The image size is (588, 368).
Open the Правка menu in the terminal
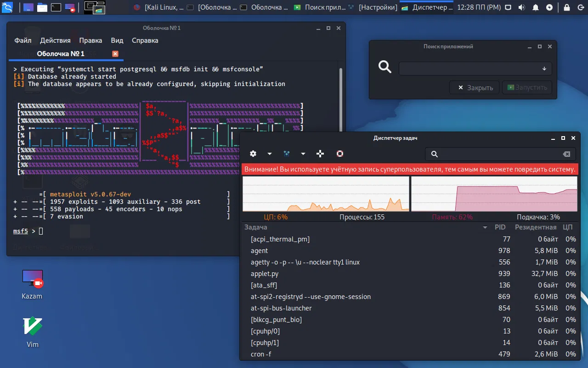pos(90,40)
